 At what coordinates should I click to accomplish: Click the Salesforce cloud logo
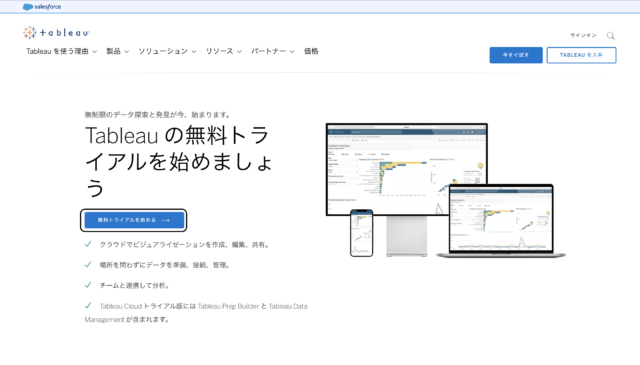(x=42, y=7)
